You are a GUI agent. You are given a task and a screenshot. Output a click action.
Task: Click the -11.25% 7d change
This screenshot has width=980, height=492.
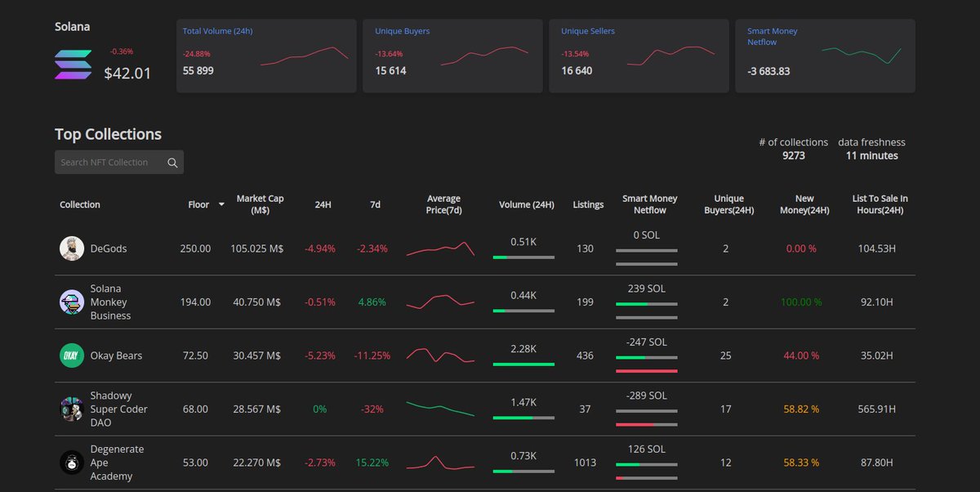pos(372,356)
